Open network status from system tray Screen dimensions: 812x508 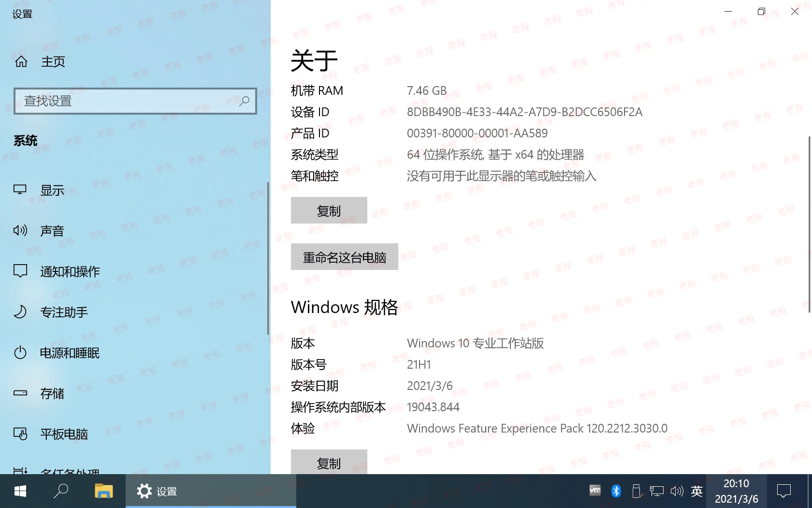click(x=656, y=491)
